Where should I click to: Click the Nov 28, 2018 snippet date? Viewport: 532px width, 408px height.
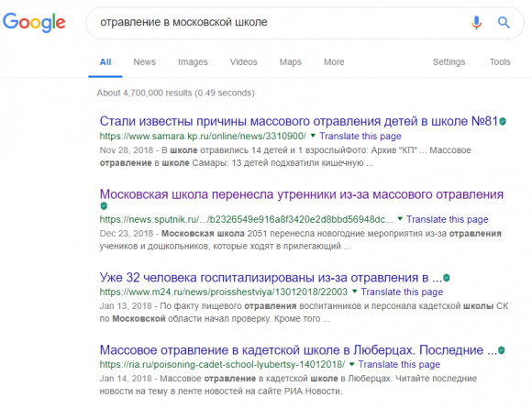pyautogui.click(x=127, y=150)
